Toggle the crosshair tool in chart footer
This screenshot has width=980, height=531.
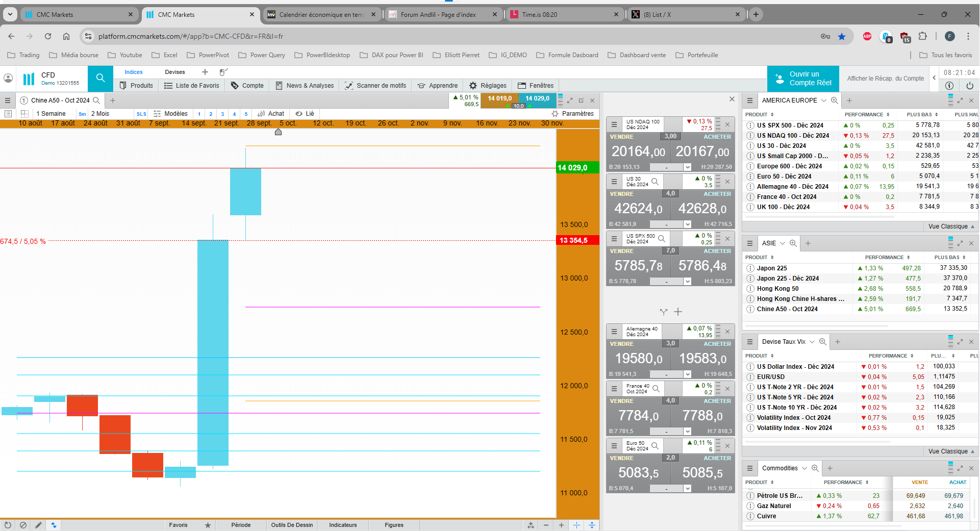pos(576,525)
